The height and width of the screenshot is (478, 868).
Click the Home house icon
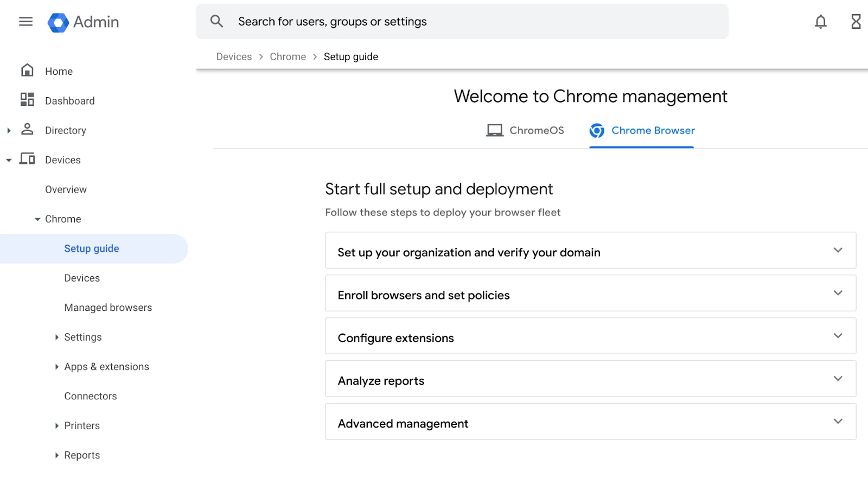pyautogui.click(x=27, y=71)
